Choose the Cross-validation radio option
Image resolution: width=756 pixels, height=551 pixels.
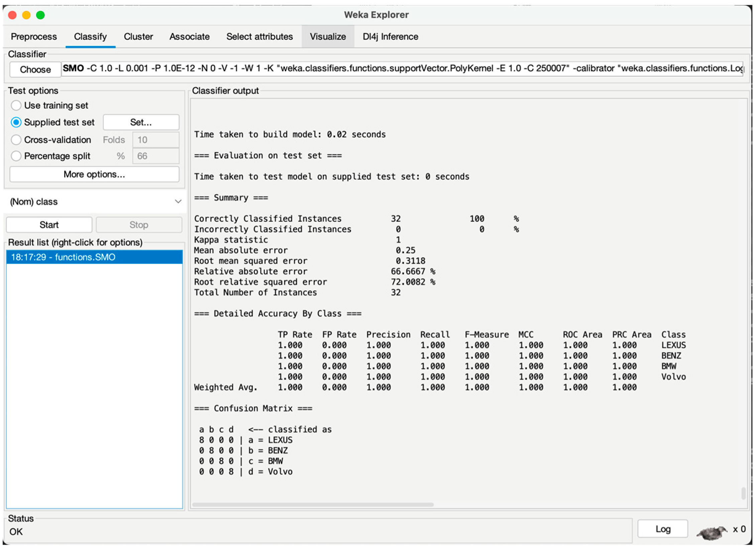(x=16, y=140)
